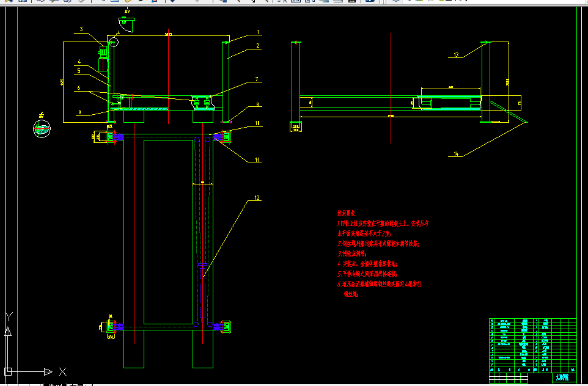Select the balloon label number 8
588x386 pixels.
257,105
